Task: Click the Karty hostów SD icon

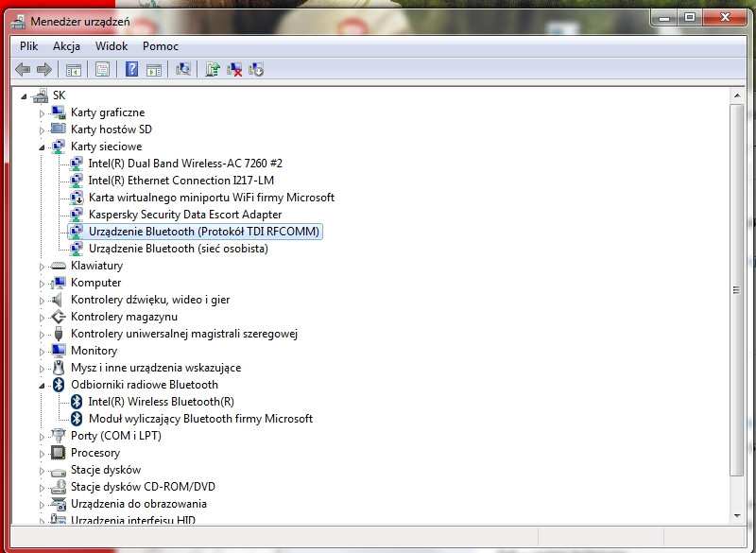Action: click(59, 130)
